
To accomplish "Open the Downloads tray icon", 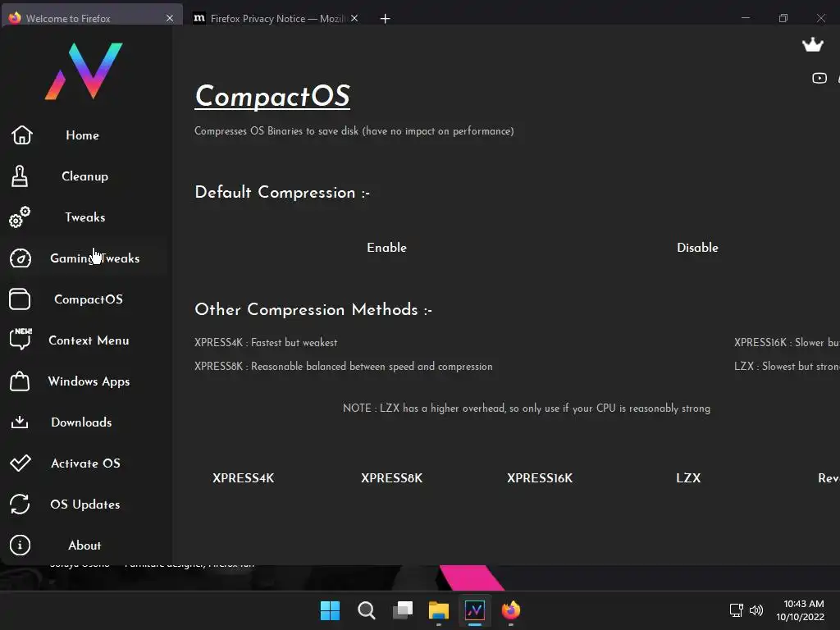I will (20, 422).
